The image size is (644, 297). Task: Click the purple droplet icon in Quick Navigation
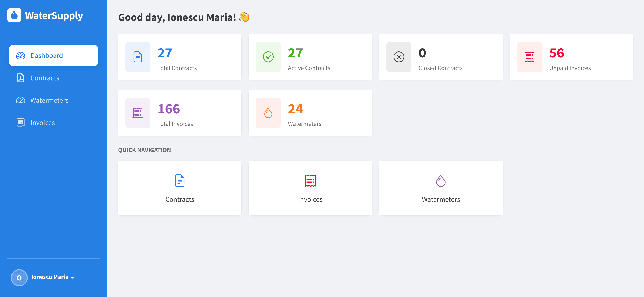coord(441,181)
